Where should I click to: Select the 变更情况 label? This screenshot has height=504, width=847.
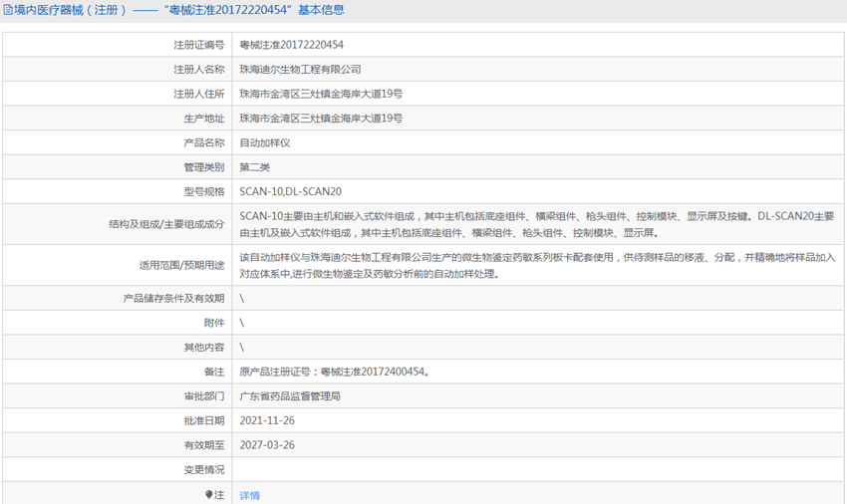click(203, 469)
